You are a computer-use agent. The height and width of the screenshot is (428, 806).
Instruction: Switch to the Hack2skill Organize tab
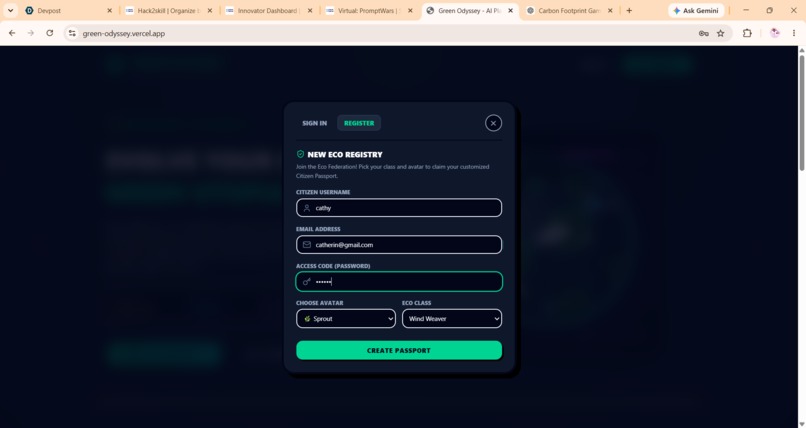[167, 11]
